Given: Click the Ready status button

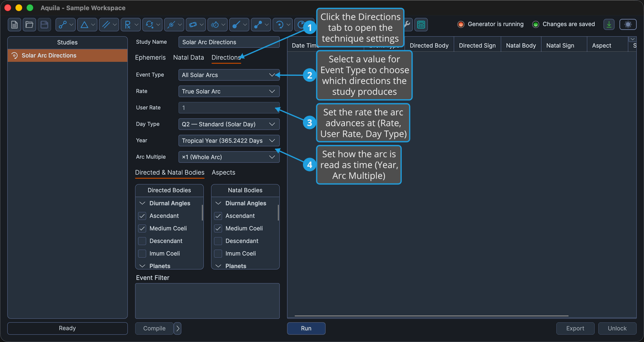Looking at the screenshot, I should pos(68,328).
